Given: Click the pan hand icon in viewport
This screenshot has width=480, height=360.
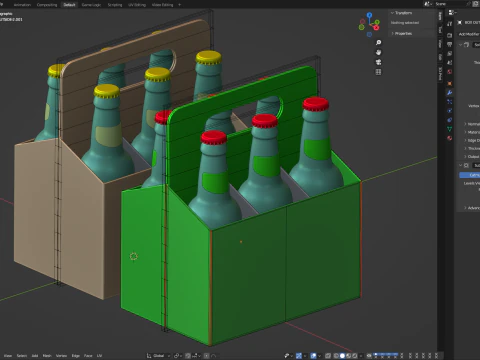Looking at the screenshot, I should [x=378, y=52].
